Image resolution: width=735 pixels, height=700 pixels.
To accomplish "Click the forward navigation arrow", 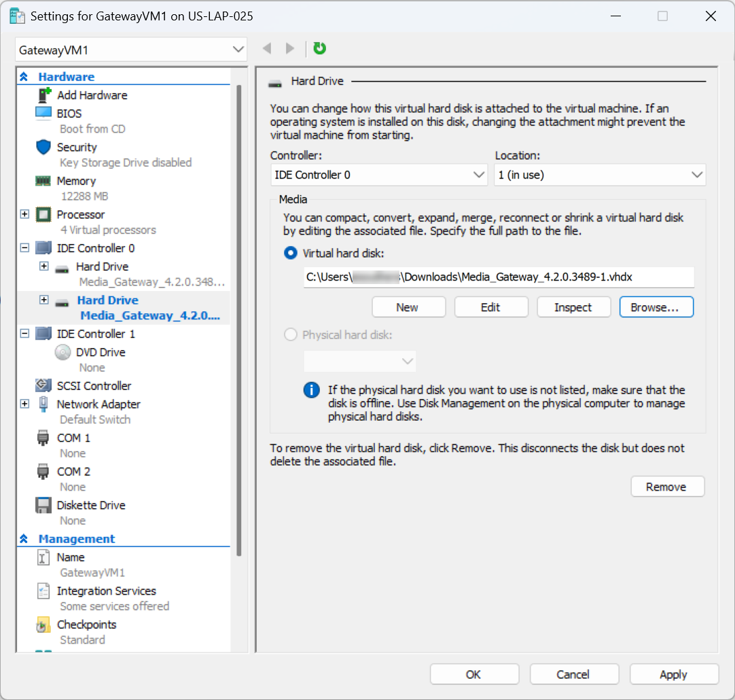I will point(289,48).
